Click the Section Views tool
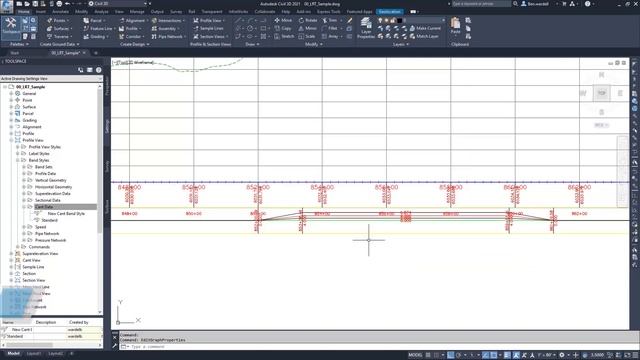The width and height of the screenshot is (640, 360). coord(210,37)
